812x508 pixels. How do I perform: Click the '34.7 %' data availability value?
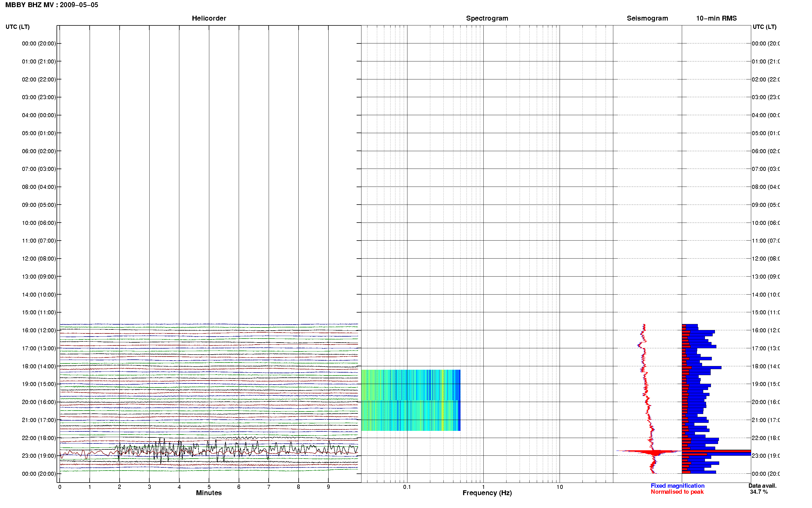tap(759, 492)
